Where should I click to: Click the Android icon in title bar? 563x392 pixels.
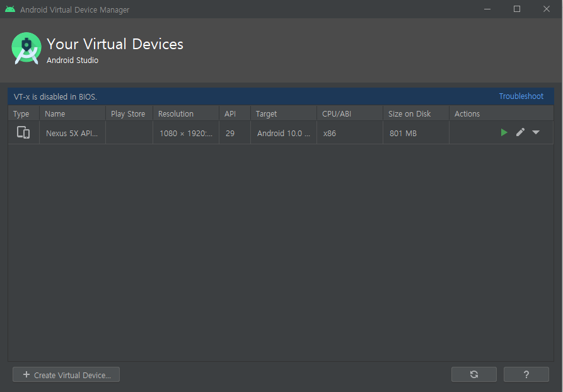(x=10, y=9)
